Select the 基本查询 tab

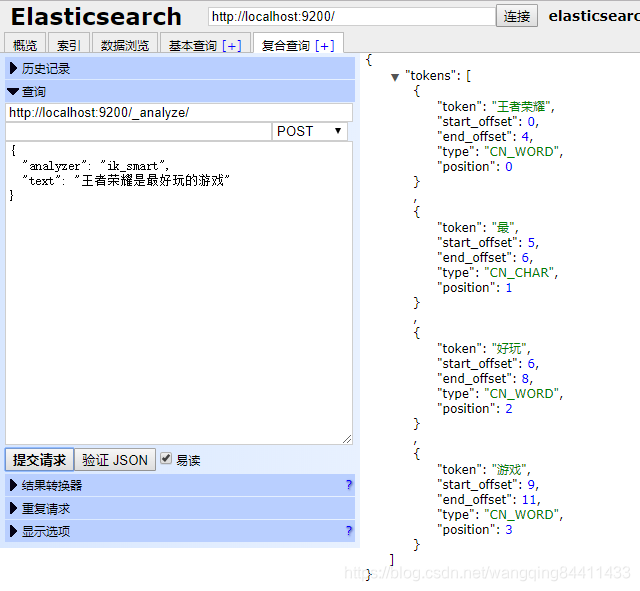coord(193,45)
